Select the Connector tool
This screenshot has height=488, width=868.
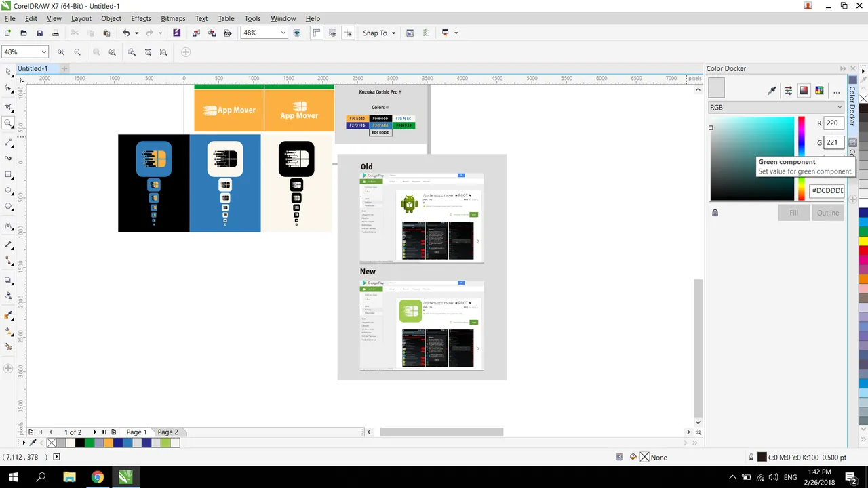click(8, 260)
